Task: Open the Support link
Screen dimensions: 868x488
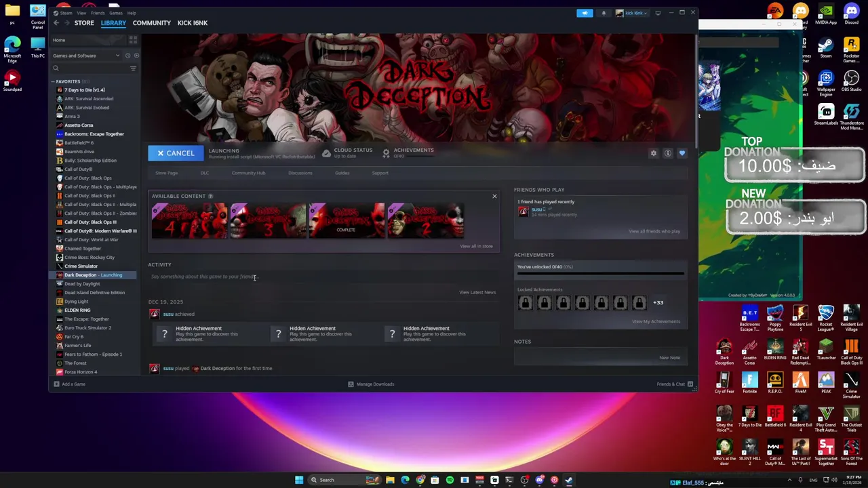Action: point(380,173)
